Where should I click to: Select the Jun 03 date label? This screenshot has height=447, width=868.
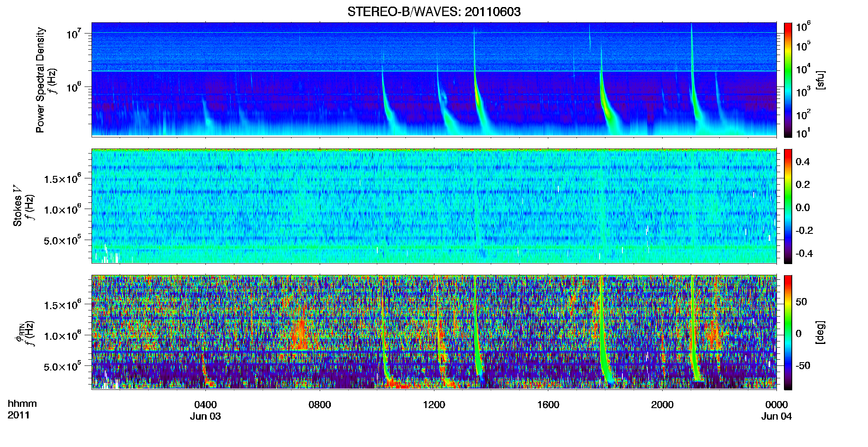coord(205,416)
